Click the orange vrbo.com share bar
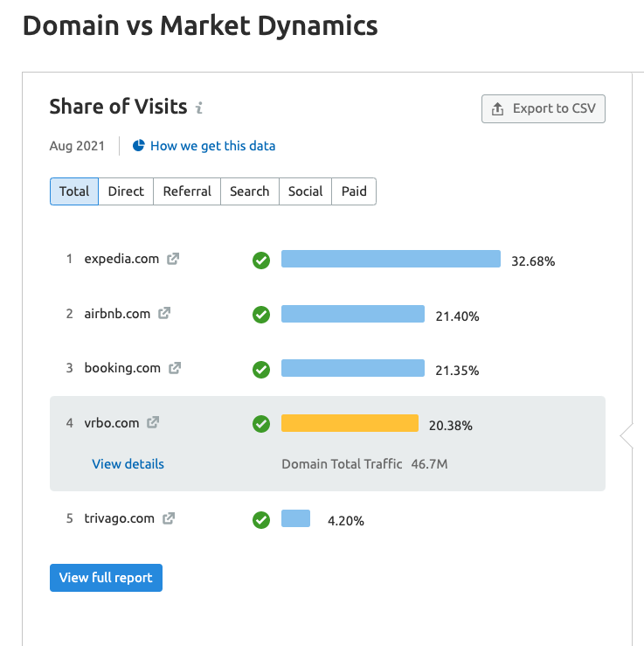Screen dimensions: 644x646 coord(350,423)
